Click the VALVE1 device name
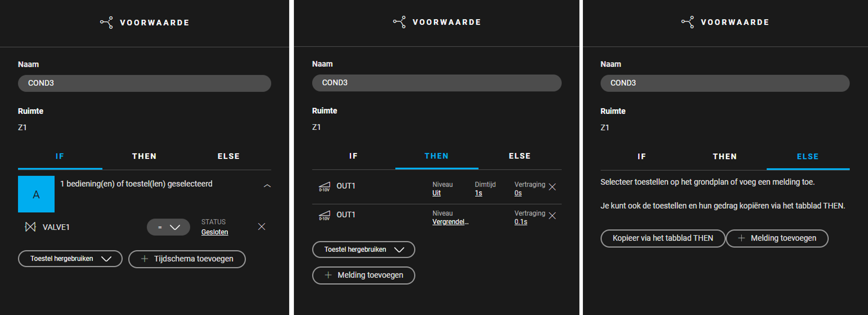 (56, 227)
